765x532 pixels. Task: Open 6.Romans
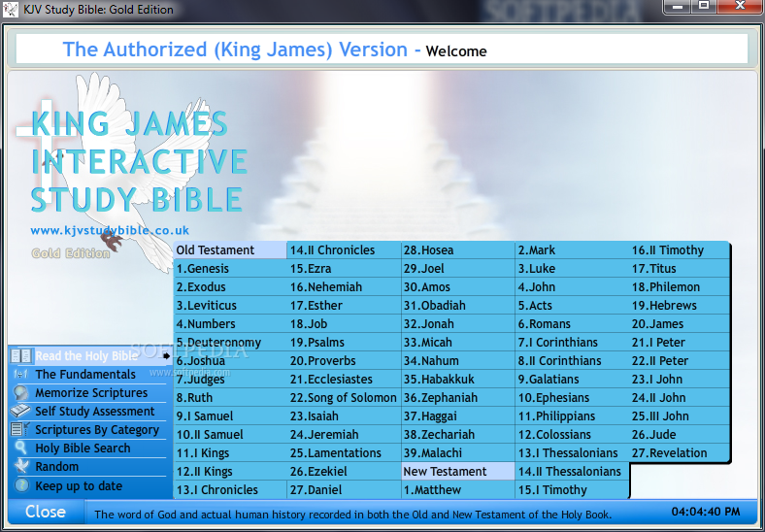pyautogui.click(x=572, y=324)
